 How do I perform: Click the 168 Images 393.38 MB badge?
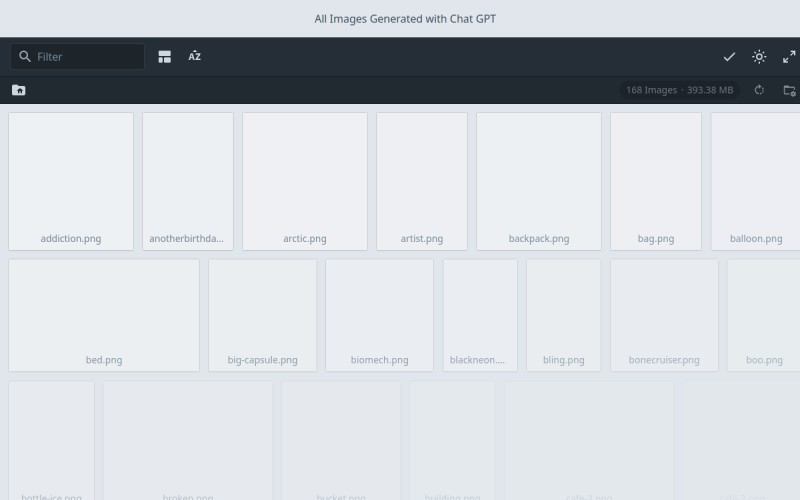click(x=680, y=90)
